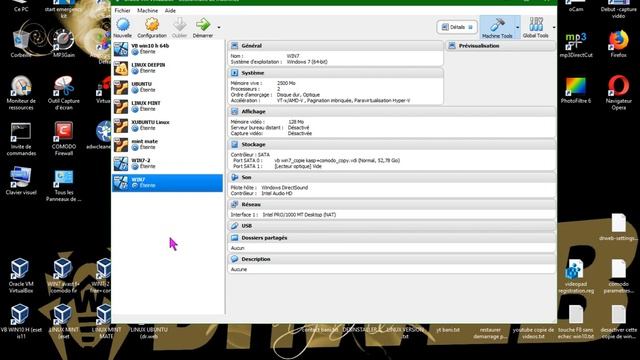Click the Description section header
Screen dimensions: 640x360
point(392,259)
